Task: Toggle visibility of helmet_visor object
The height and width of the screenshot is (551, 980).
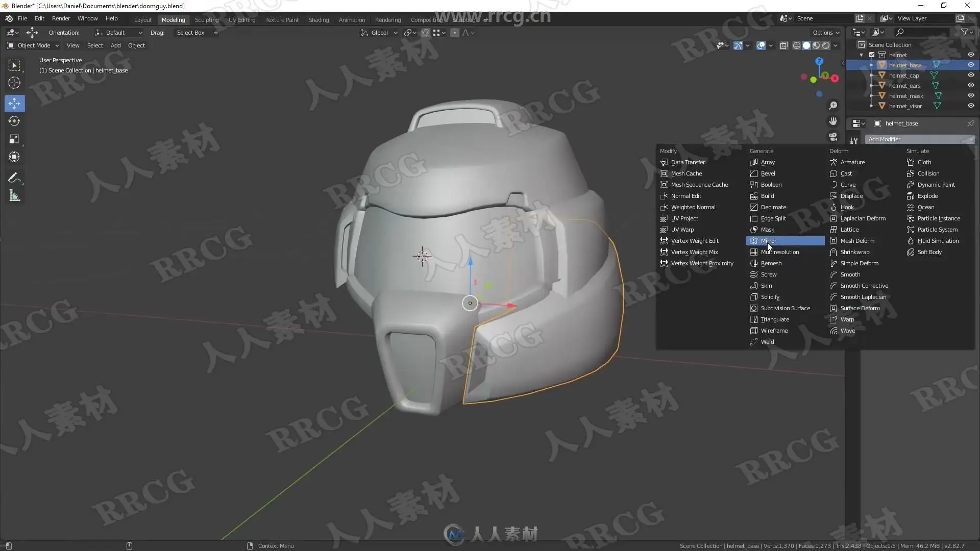Action: [x=971, y=106]
